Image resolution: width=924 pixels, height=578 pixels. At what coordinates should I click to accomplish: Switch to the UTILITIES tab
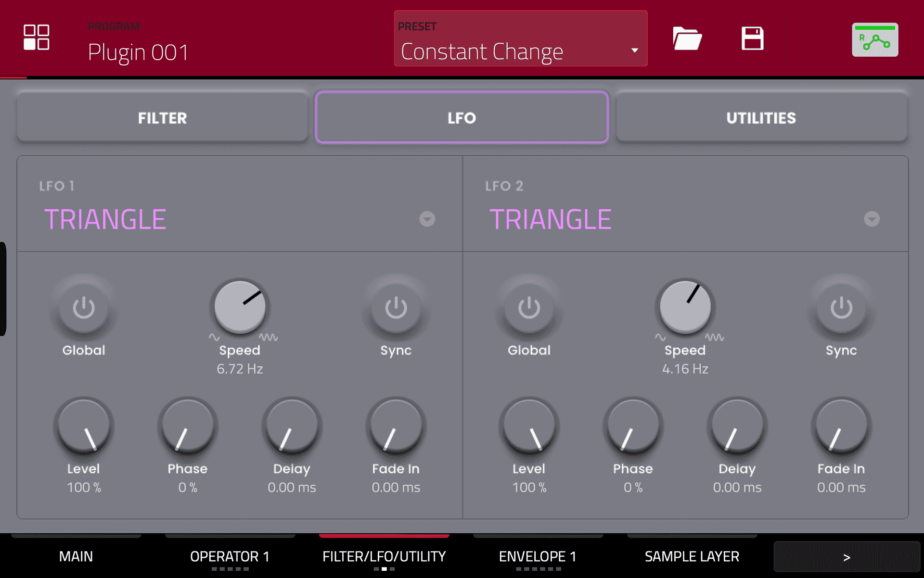click(761, 118)
